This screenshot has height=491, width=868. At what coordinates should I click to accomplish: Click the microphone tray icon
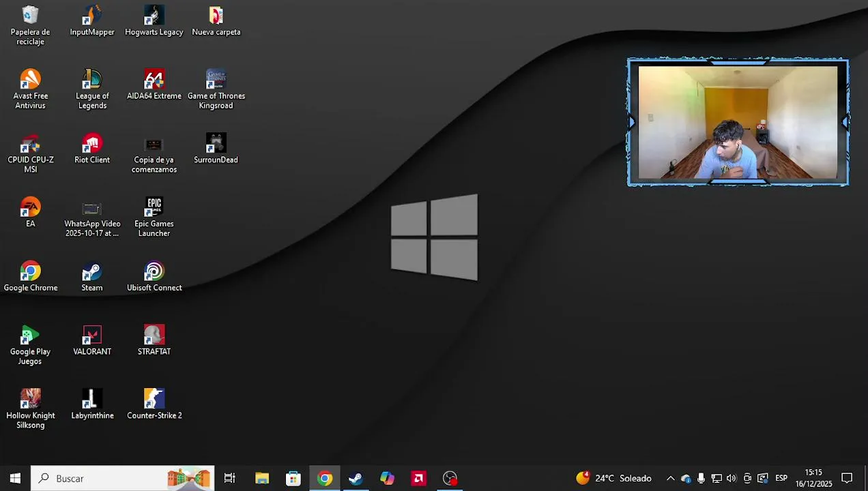(x=701, y=478)
